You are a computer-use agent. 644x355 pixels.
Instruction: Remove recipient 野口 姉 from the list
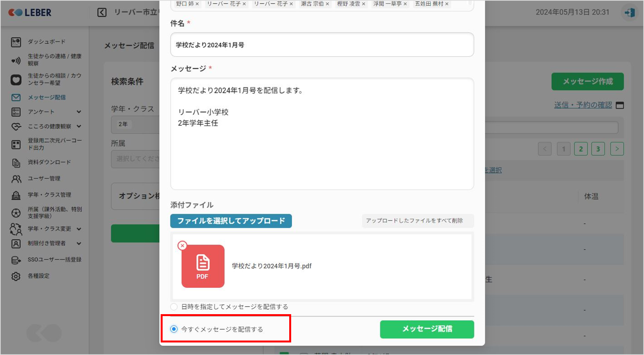197,4
